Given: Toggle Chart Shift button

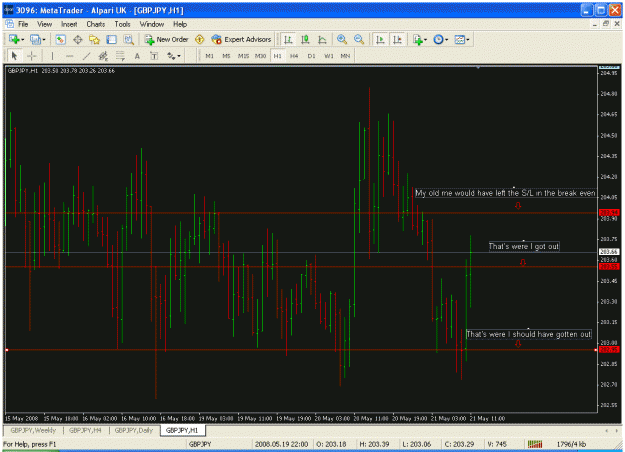Looking at the screenshot, I should tap(397, 39).
